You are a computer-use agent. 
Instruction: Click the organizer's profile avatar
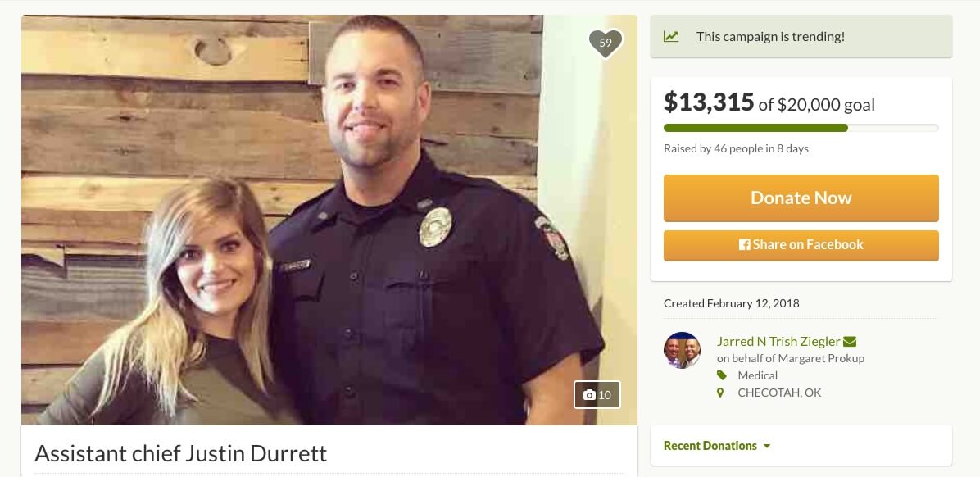point(682,350)
